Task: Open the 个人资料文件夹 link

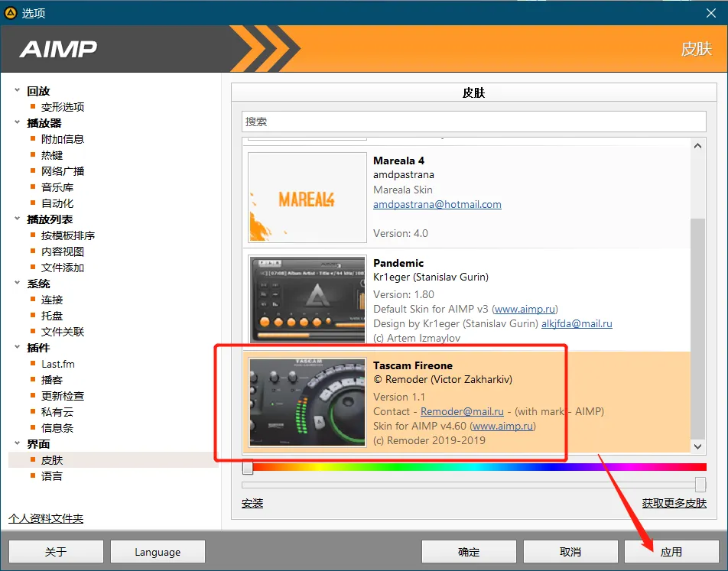Action: point(46,518)
